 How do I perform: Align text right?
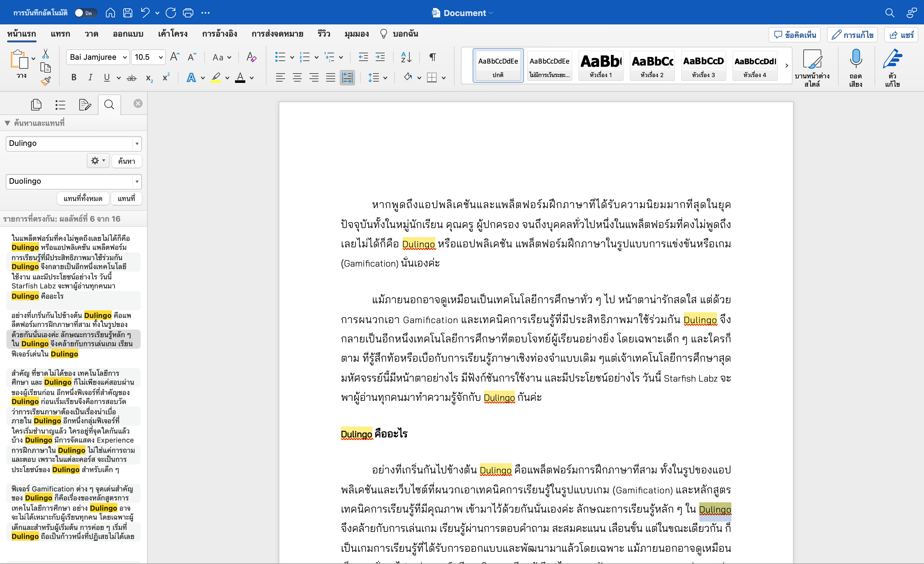click(314, 78)
